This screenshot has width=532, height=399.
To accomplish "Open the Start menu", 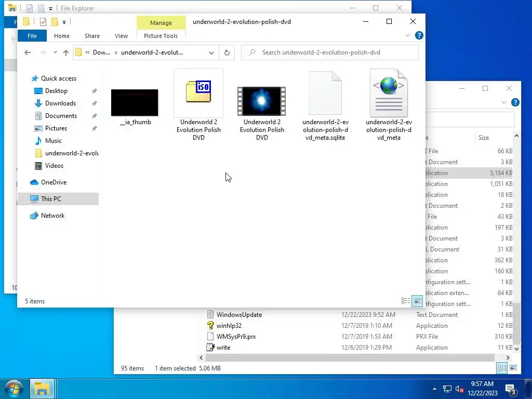I will (x=14, y=389).
